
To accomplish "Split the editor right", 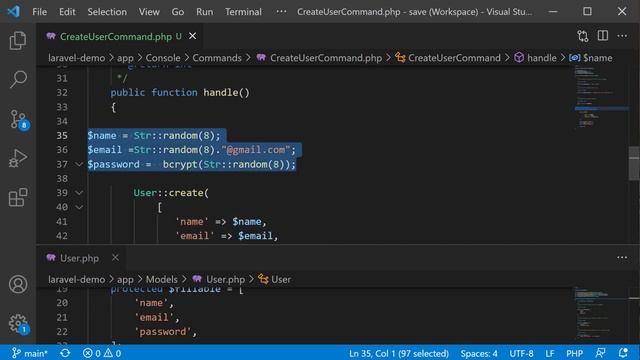I will pyautogui.click(x=603, y=36).
